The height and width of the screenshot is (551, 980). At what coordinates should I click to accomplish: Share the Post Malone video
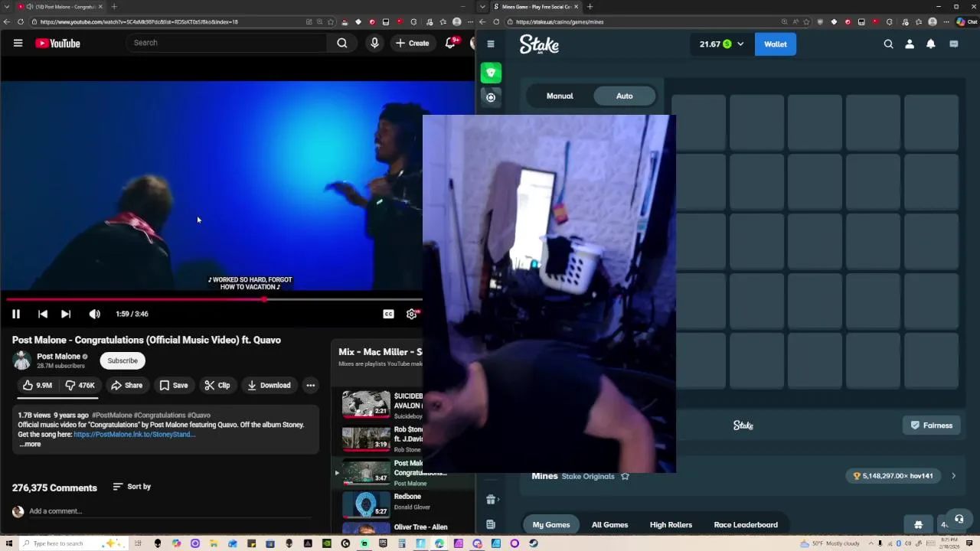point(126,385)
